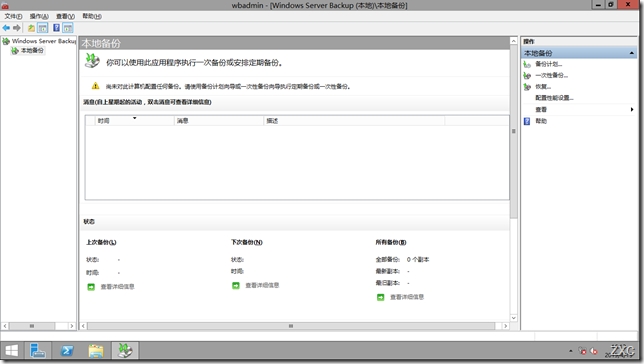This screenshot has width=644, height=364.
Task: Click green arrow icon under 下次备份
Action: pyautogui.click(x=236, y=286)
